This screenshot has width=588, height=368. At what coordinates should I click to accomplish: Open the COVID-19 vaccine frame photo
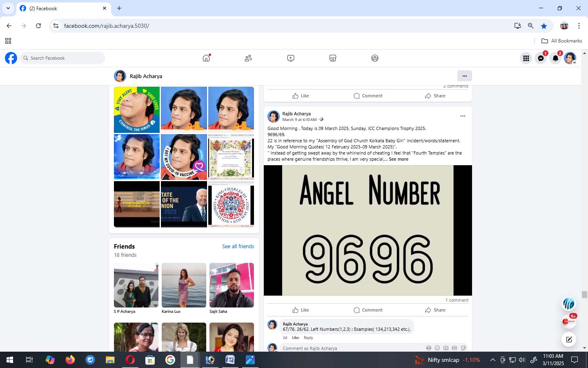pos(184,157)
